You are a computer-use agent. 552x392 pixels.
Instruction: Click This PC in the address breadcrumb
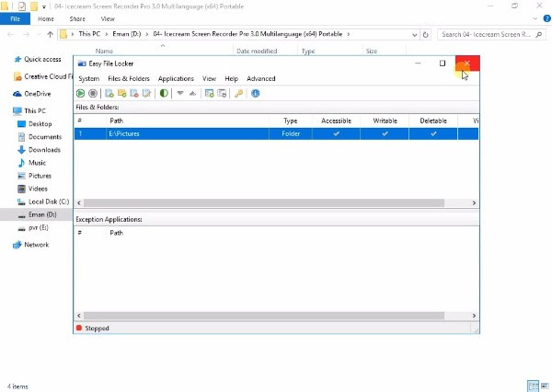pos(89,34)
